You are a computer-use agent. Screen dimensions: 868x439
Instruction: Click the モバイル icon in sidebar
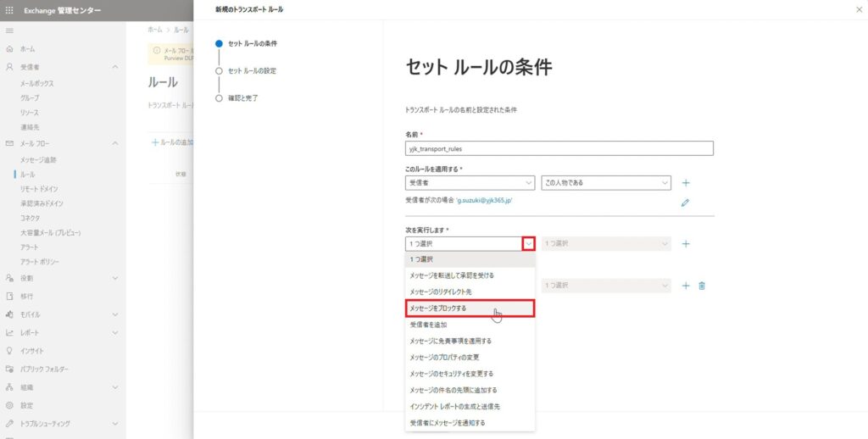click(x=9, y=314)
